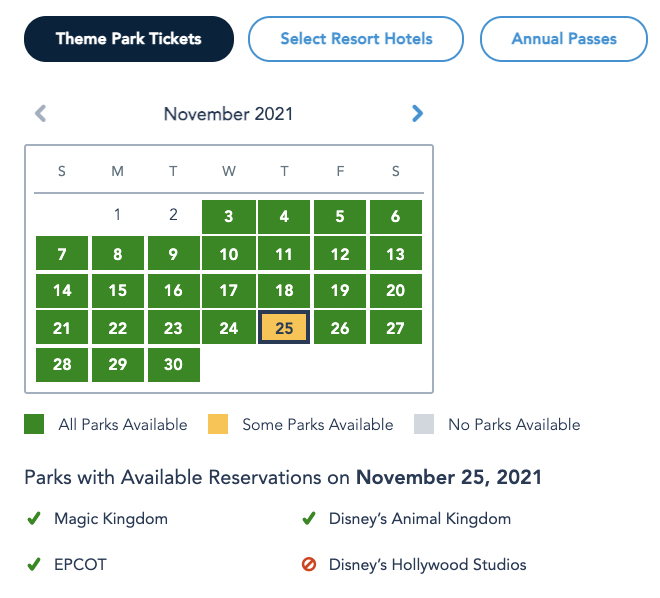Click the green All Parks Available legend swatch
The height and width of the screenshot is (598, 660).
[x=34, y=424]
